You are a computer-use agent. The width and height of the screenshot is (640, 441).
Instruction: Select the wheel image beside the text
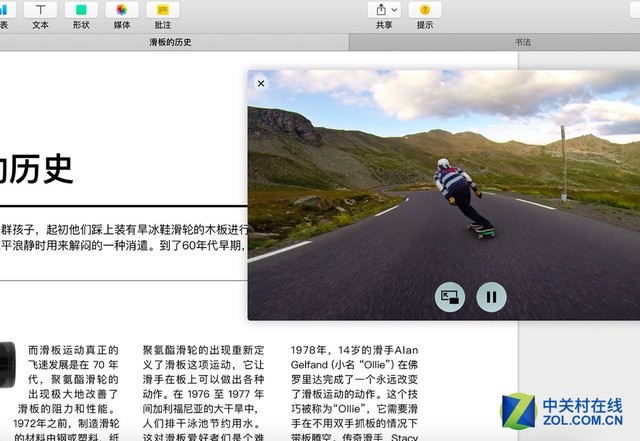click(7, 365)
